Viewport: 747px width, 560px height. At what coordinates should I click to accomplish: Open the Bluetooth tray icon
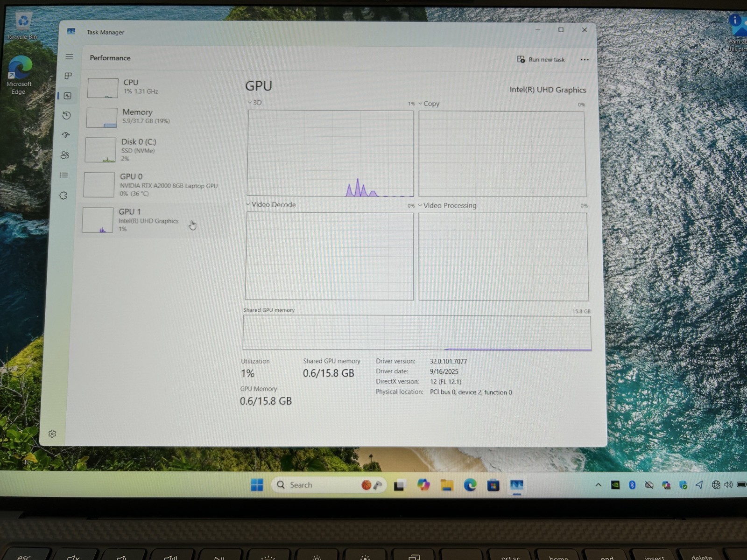click(632, 485)
